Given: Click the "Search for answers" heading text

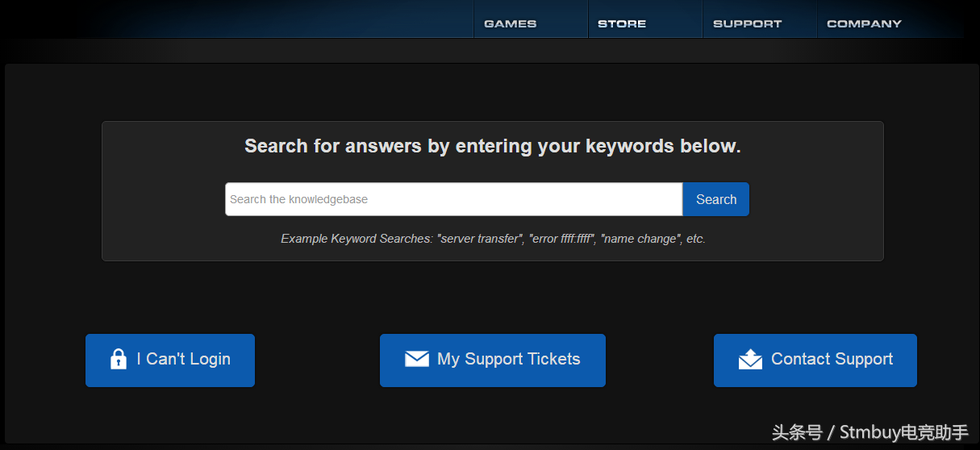Looking at the screenshot, I should pyautogui.click(x=492, y=146).
